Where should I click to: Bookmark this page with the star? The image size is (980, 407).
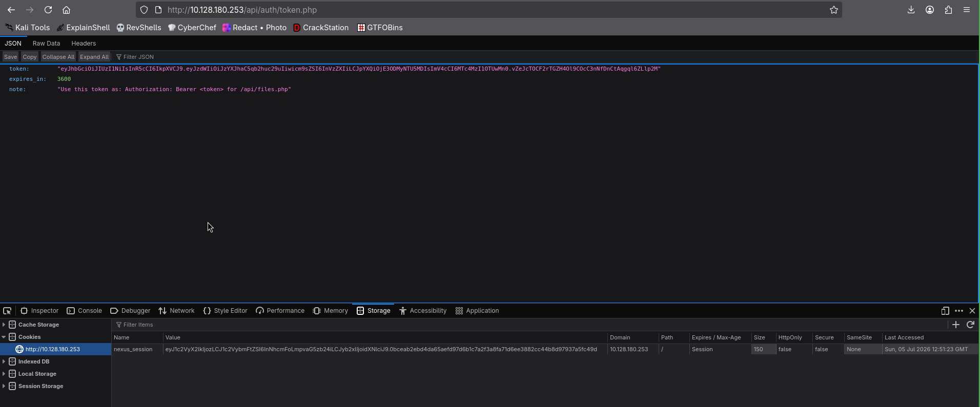[x=834, y=10]
